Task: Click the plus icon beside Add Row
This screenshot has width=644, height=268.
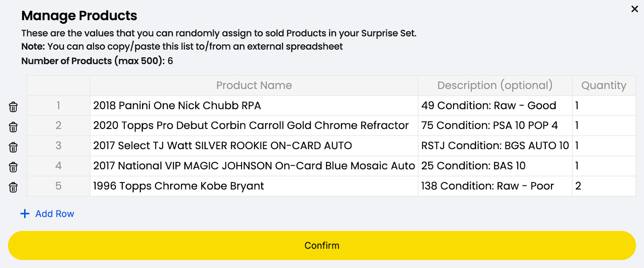Action: pos(25,214)
